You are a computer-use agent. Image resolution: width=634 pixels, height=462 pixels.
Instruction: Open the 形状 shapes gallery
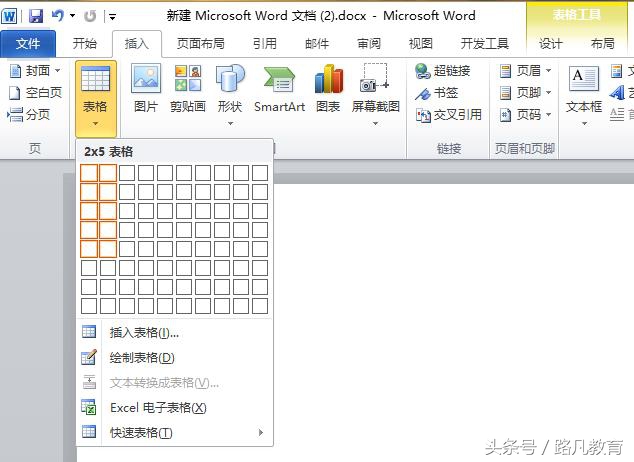(230, 95)
